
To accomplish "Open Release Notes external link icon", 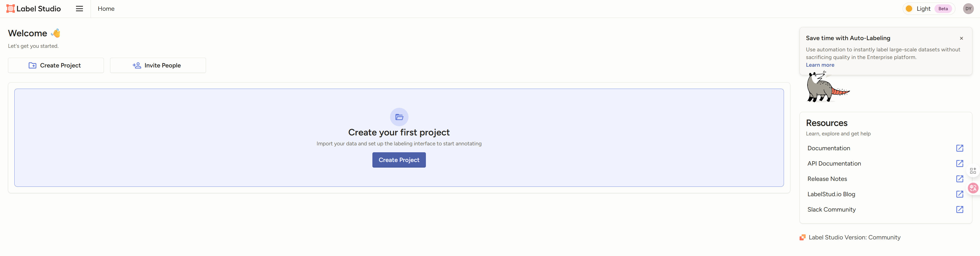I will (x=960, y=179).
